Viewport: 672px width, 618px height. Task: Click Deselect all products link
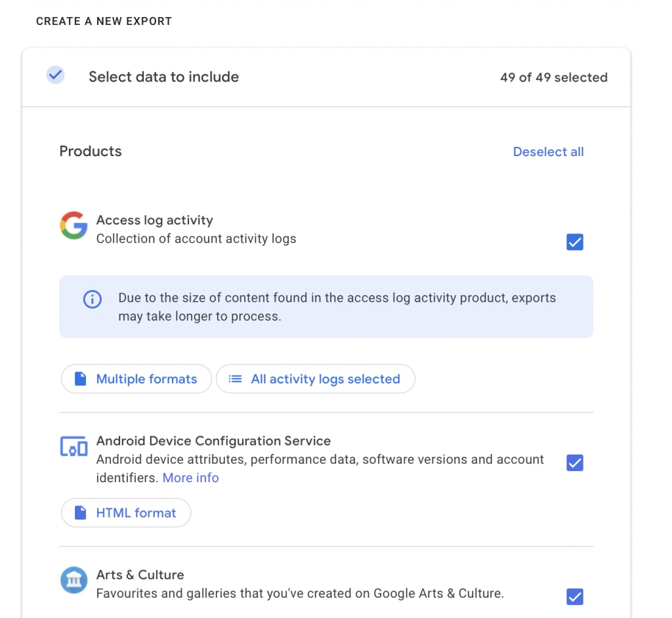pos(548,152)
